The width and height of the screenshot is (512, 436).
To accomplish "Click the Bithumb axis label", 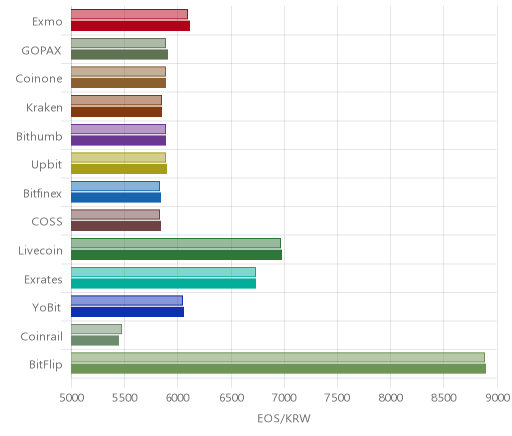I will pyautogui.click(x=39, y=136).
